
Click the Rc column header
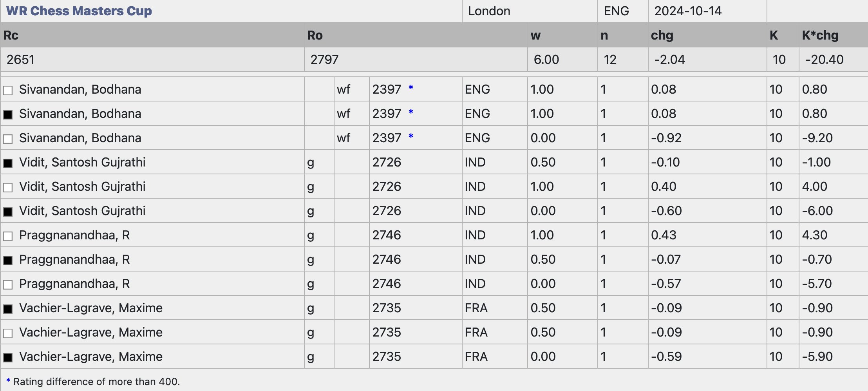11,35
